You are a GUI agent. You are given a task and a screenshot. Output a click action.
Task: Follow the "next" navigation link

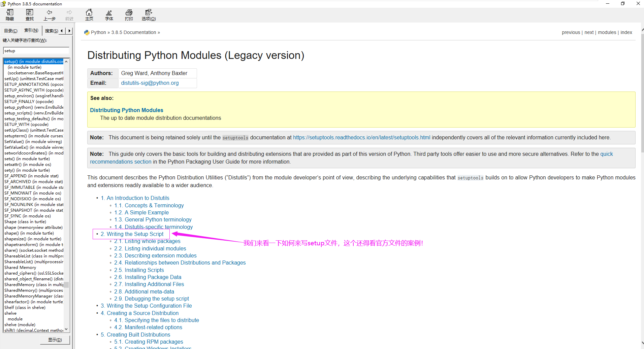click(589, 32)
